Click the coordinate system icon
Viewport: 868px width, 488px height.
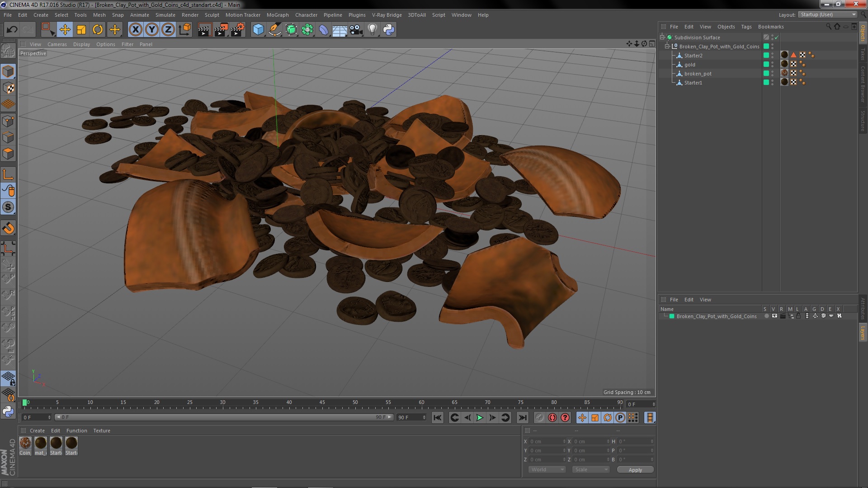(x=184, y=30)
